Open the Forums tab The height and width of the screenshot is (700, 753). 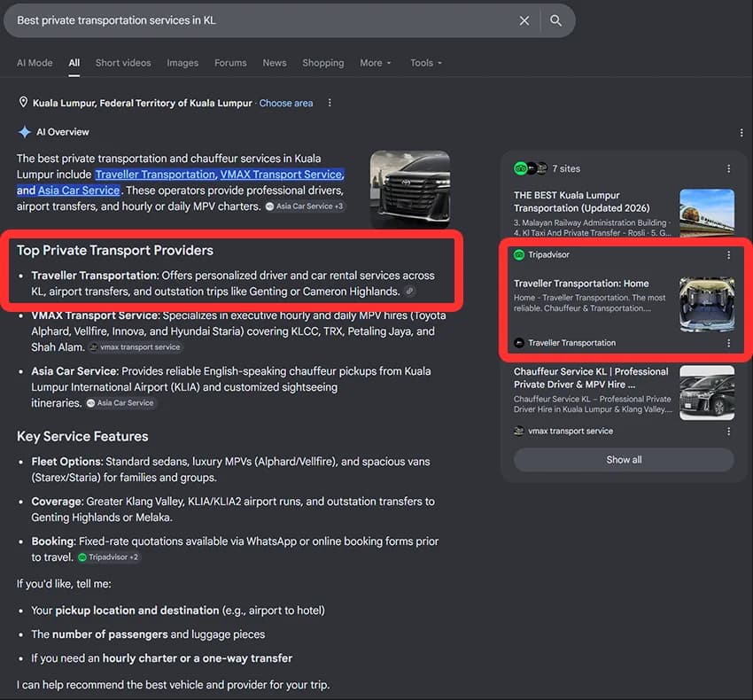[x=230, y=63]
